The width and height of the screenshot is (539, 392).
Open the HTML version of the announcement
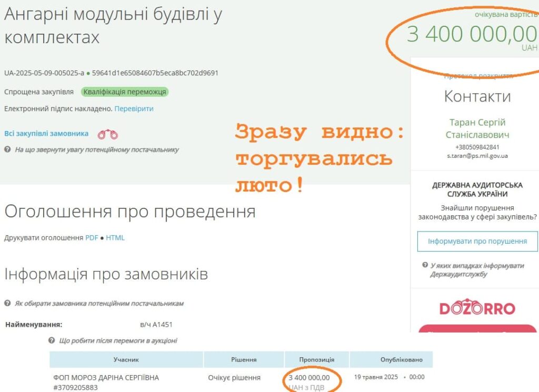pos(115,237)
